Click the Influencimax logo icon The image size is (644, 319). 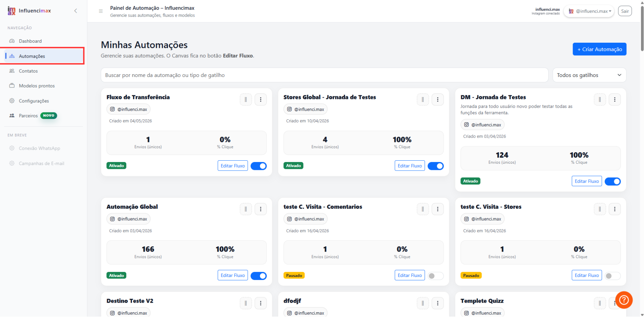click(x=12, y=11)
